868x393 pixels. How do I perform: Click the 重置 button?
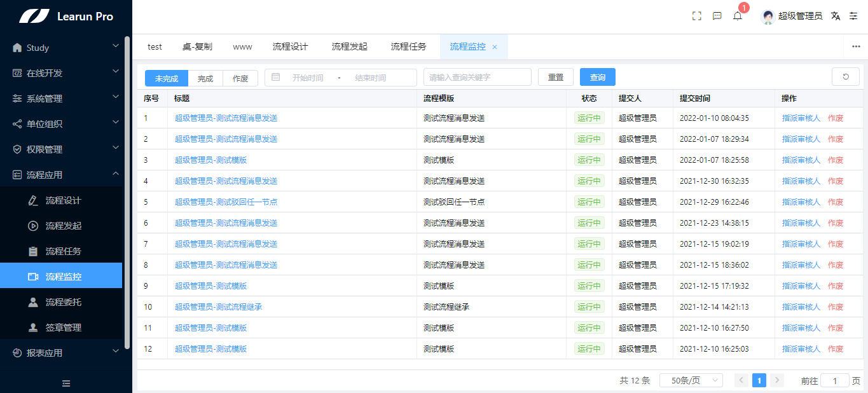[556, 77]
